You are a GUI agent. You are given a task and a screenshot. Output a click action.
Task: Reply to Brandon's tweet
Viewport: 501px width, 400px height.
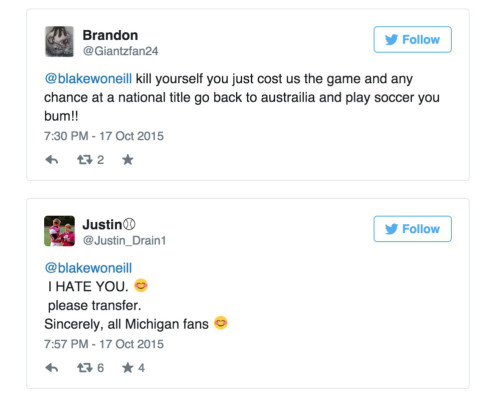pos(52,160)
